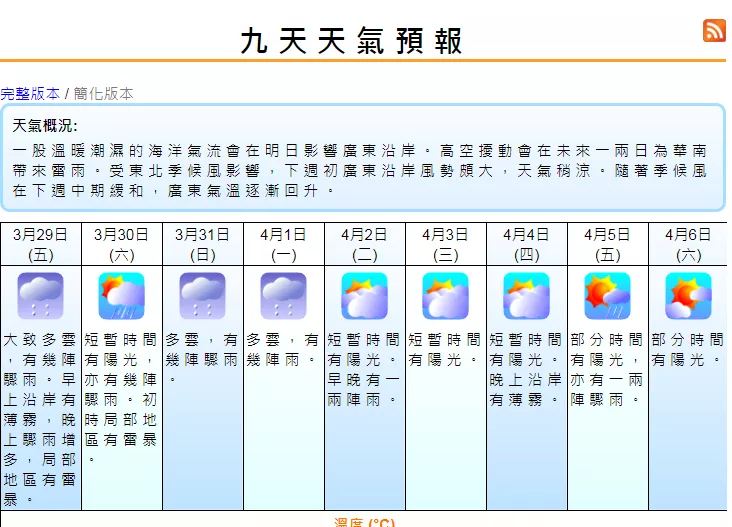Click the 4月6日 forecast 部分時間有陽光
This screenshot has height=527, width=732.
tap(687, 350)
